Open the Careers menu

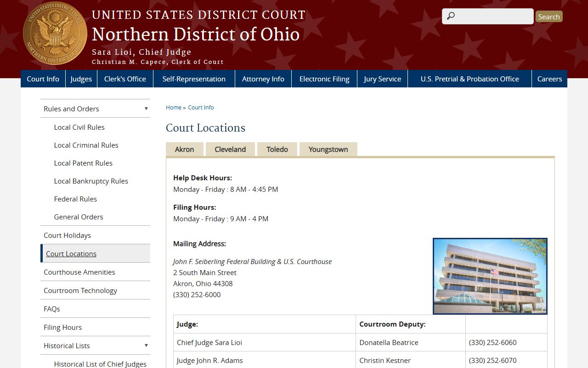pyautogui.click(x=549, y=79)
